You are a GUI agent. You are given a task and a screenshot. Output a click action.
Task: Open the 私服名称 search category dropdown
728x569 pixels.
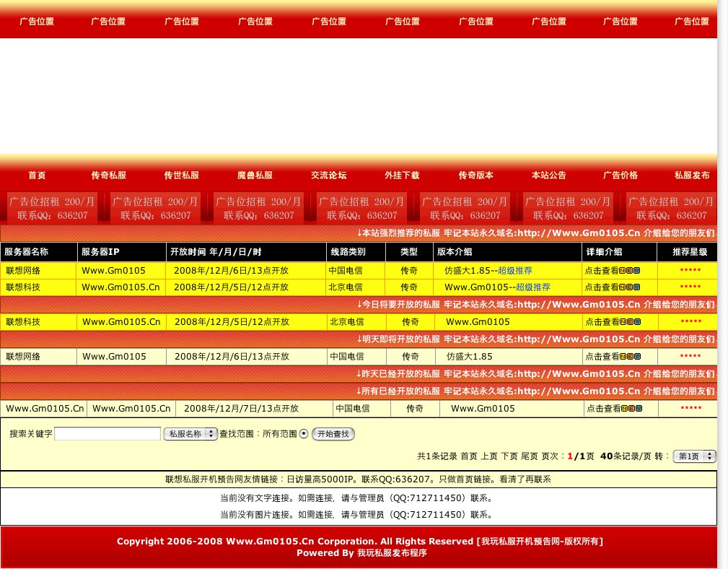[x=190, y=434]
